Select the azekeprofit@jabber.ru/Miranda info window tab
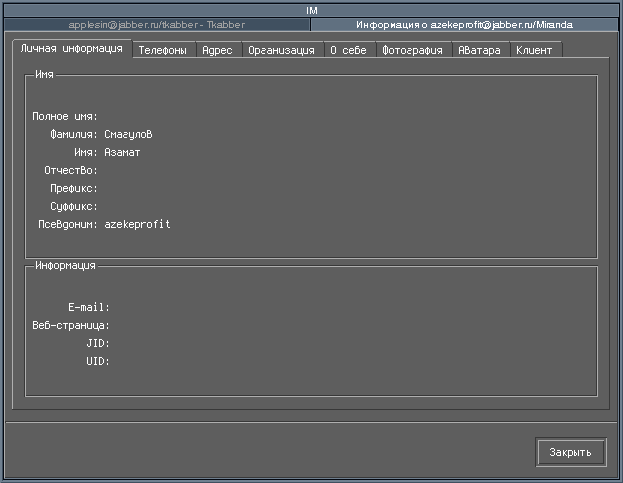 click(x=464, y=23)
